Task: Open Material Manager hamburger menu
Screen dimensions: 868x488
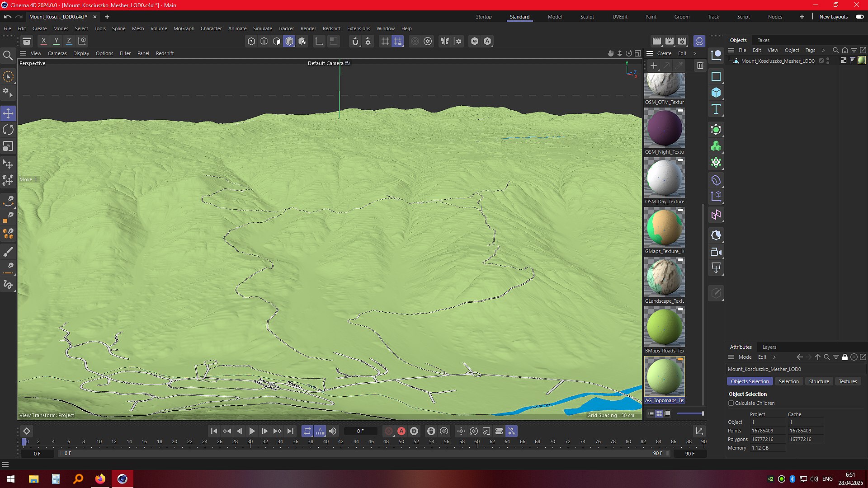Action: tap(650, 53)
